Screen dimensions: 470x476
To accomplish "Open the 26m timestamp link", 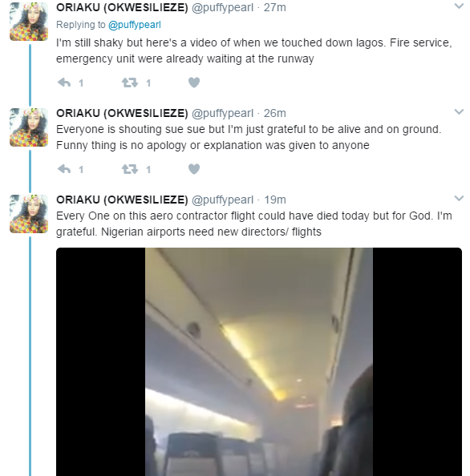I will 275,113.
